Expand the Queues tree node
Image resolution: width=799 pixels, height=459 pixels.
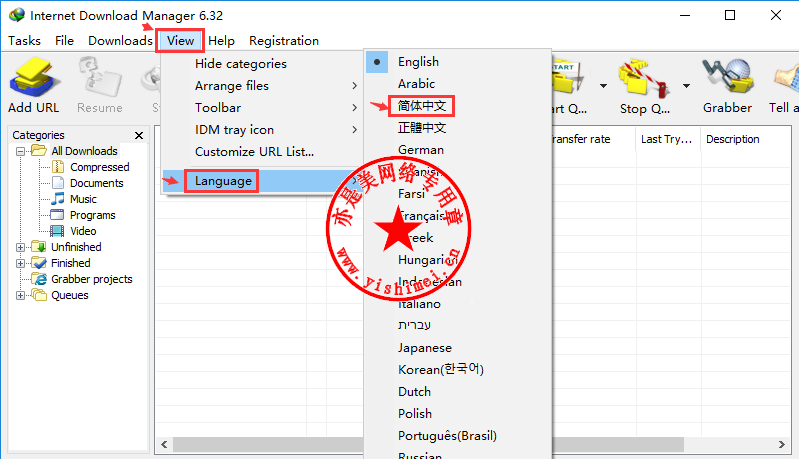(x=20, y=295)
